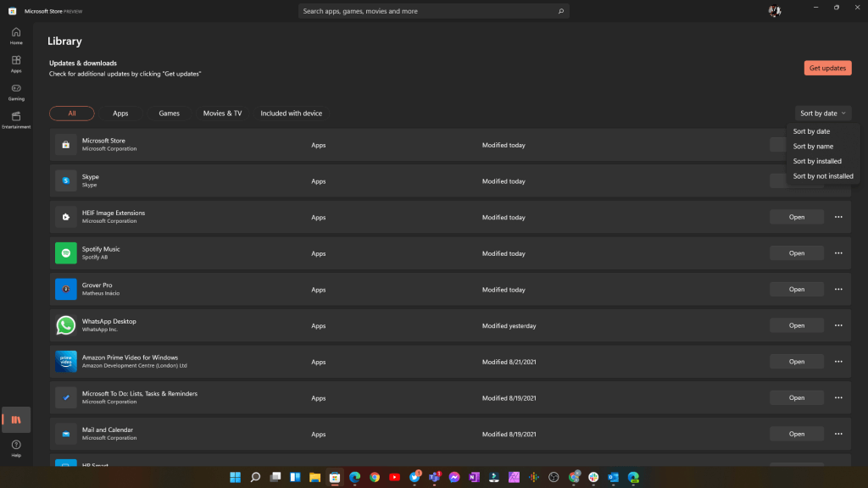The width and height of the screenshot is (868, 488).
Task: Select the Included with device filter
Action: pyautogui.click(x=292, y=113)
